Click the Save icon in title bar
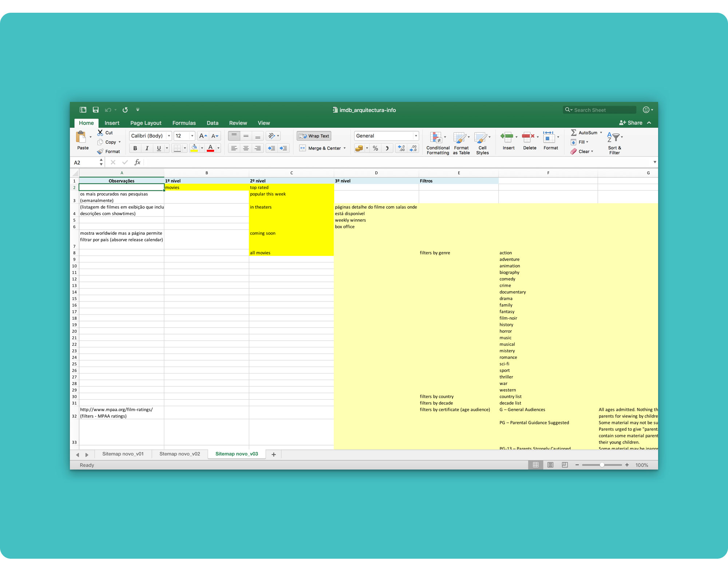This screenshot has width=728, height=566. 96,110
